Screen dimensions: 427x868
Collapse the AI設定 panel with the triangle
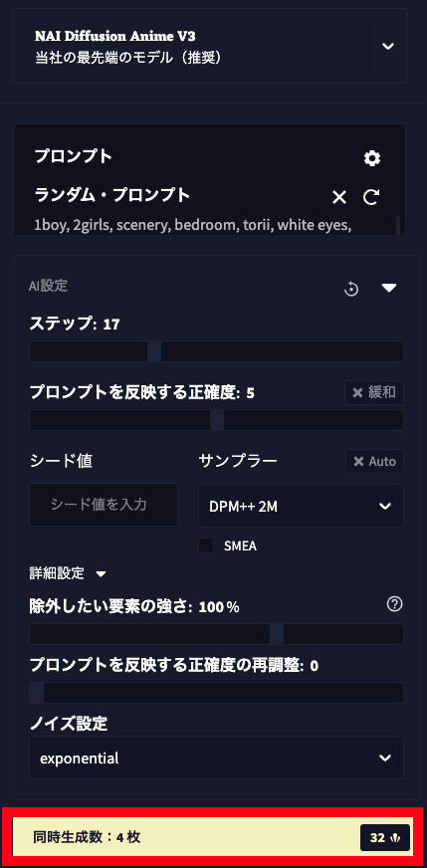(389, 288)
